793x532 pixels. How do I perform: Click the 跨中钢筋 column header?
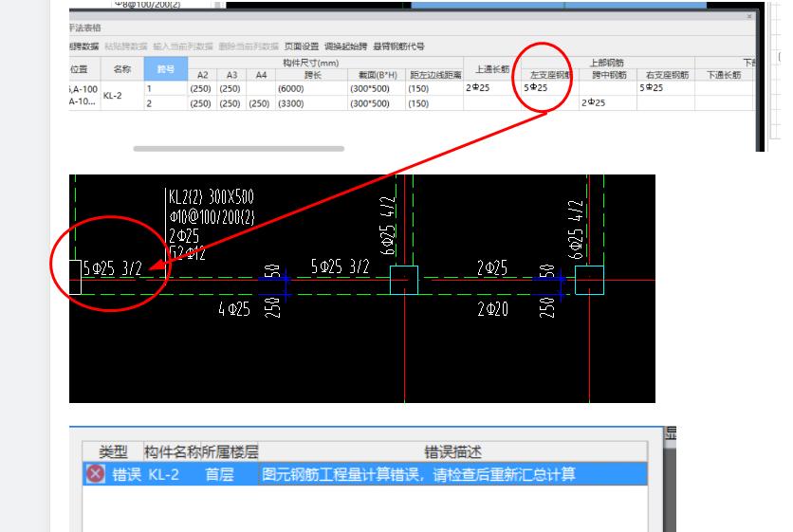(x=608, y=75)
